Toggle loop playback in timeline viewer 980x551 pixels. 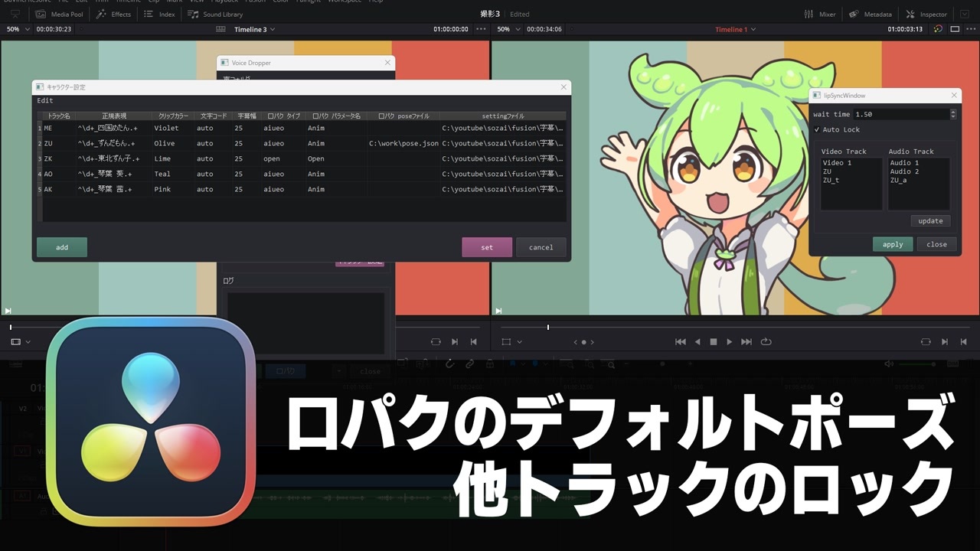(766, 342)
